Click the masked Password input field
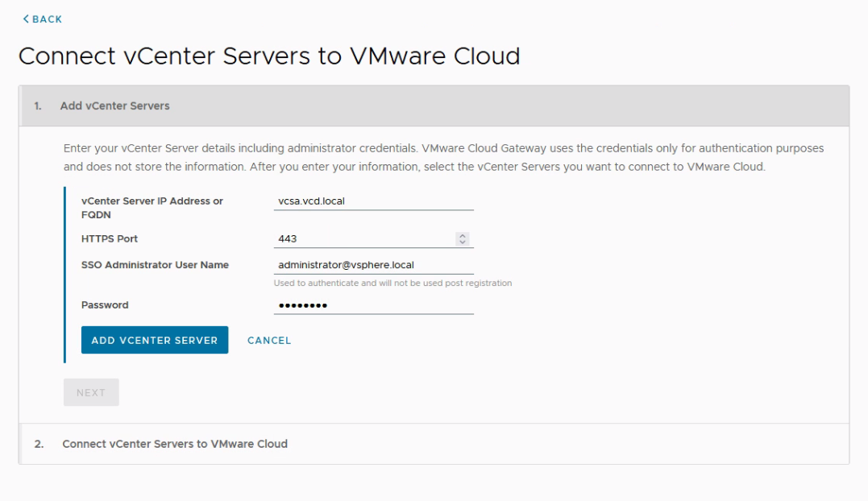 373,305
